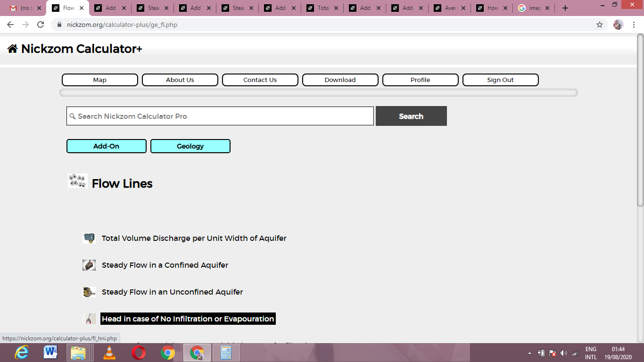The height and width of the screenshot is (362, 644).
Task: Click the Head No Infiltration icon
Action: tap(89, 319)
